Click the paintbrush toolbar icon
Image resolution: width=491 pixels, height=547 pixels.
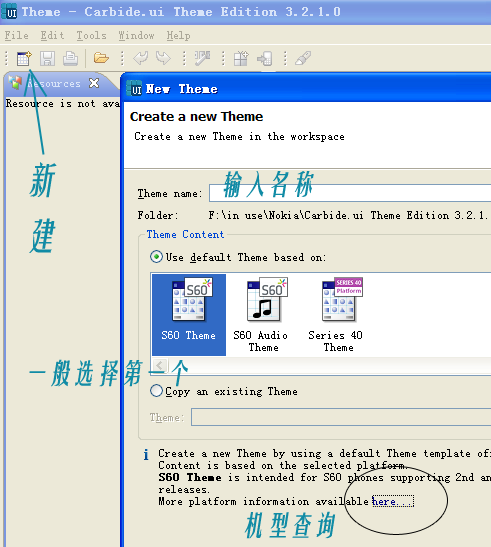pyautogui.click(x=303, y=58)
